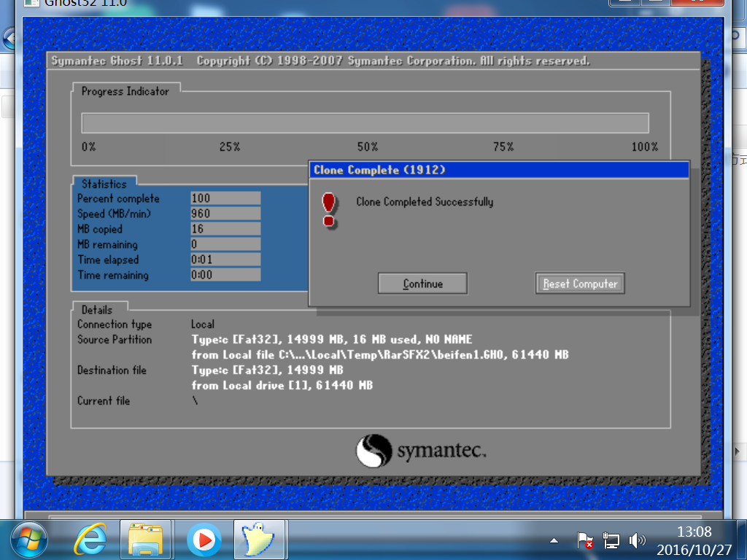
Task: Select the MB remaining value 0
Action: click(x=225, y=244)
